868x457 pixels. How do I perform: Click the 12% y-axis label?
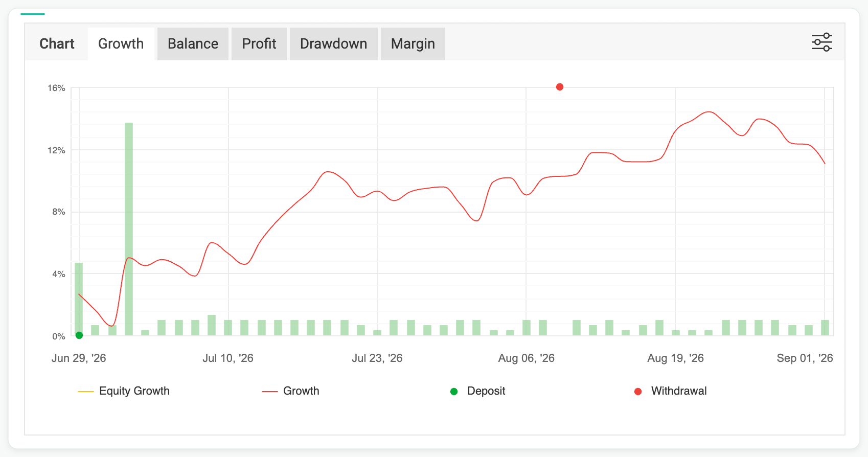click(x=56, y=150)
